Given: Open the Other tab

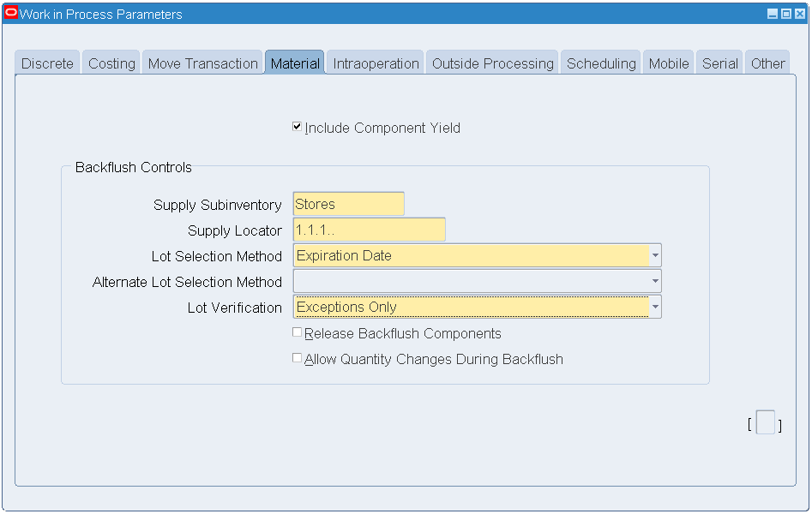Looking at the screenshot, I should [x=767, y=63].
